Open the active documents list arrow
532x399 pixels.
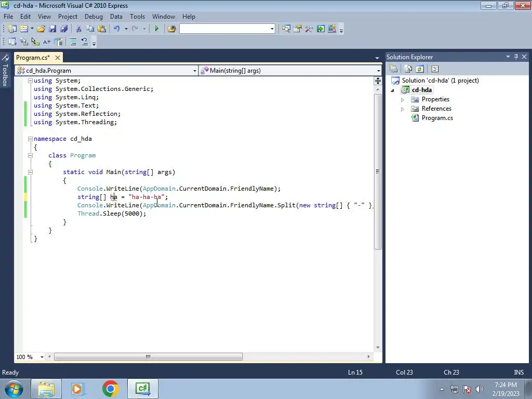point(377,58)
